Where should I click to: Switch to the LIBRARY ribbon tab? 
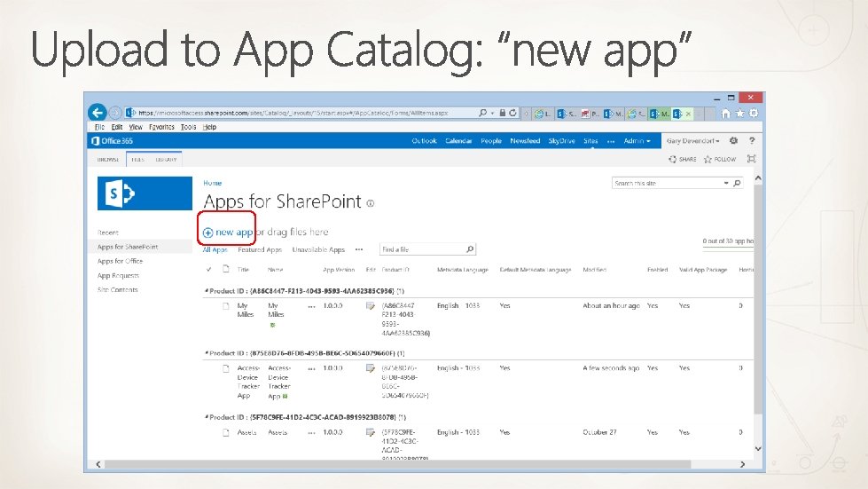click(x=166, y=160)
